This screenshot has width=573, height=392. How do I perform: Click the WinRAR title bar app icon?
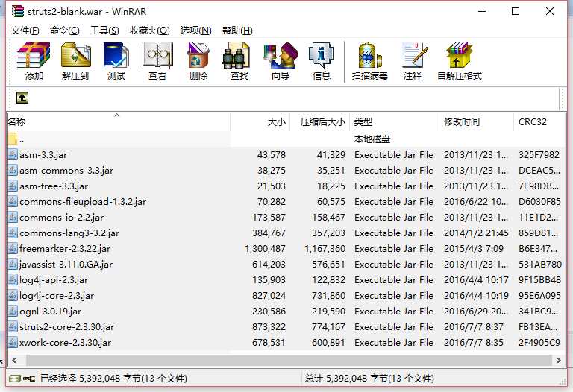tap(18, 11)
